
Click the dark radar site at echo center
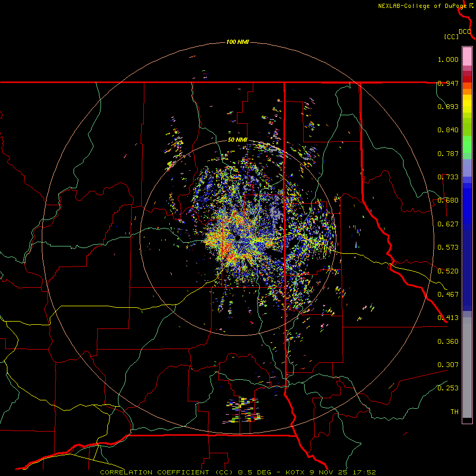coord(237,237)
